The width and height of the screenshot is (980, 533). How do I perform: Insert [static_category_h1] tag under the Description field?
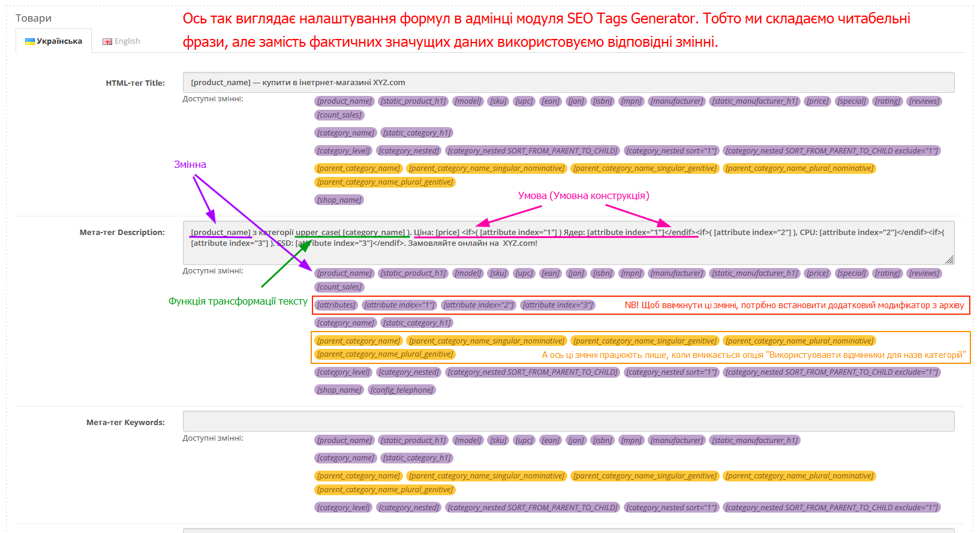point(417,323)
